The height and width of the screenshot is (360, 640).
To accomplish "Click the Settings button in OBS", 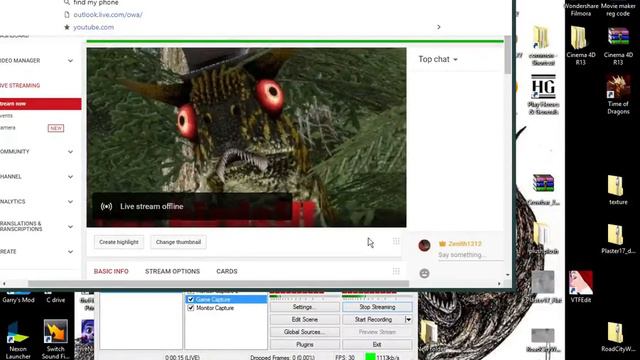I will point(304,307).
